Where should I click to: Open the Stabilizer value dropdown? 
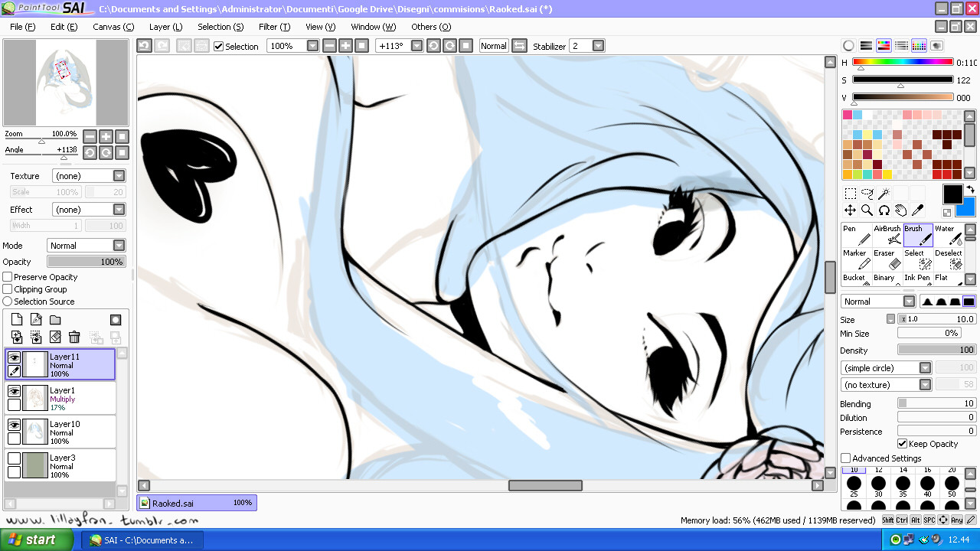point(598,46)
